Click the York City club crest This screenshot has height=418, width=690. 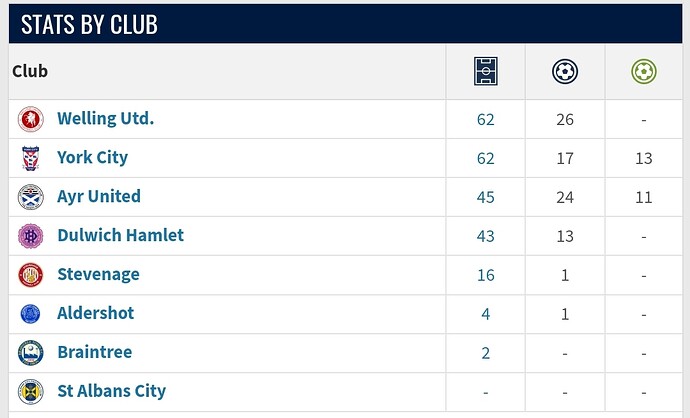coord(31,158)
